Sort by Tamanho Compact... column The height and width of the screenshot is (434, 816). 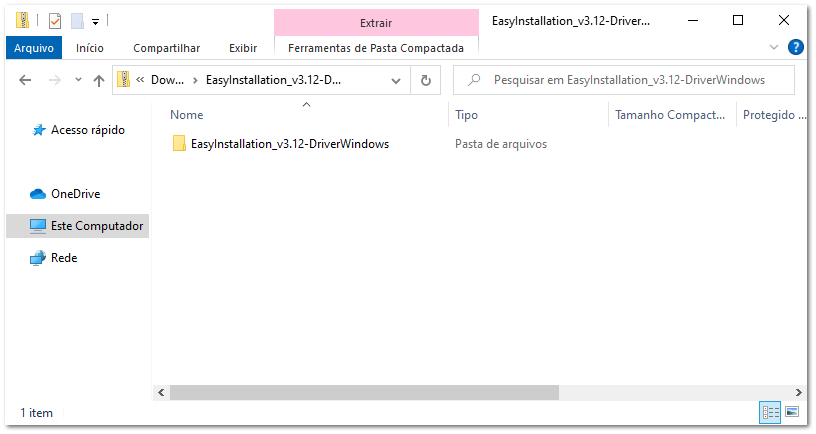pyautogui.click(x=670, y=114)
